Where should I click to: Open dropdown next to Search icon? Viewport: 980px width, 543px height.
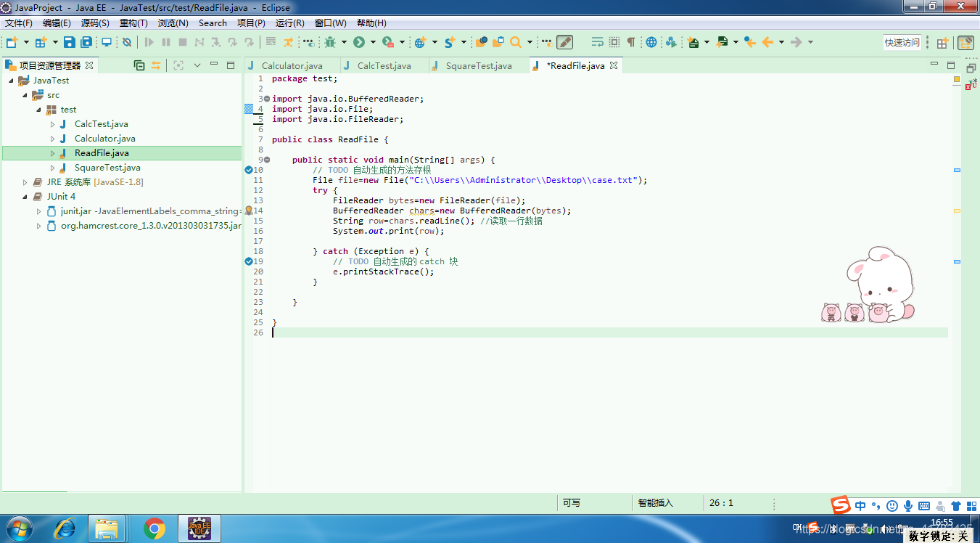(530, 42)
